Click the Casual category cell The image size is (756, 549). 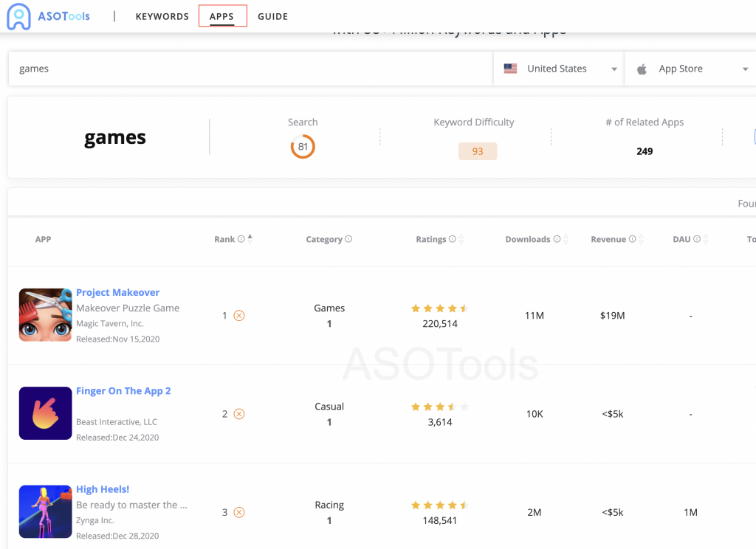click(329, 407)
